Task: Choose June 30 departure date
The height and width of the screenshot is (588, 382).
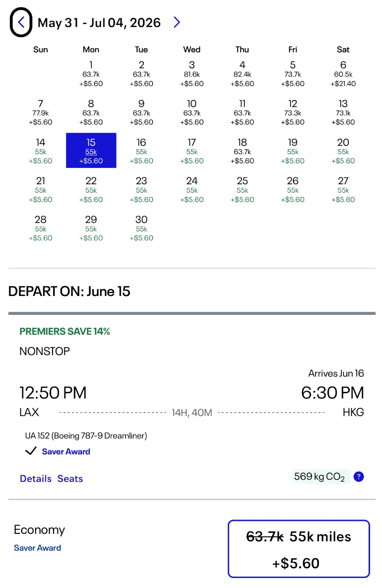Action: (x=141, y=228)
